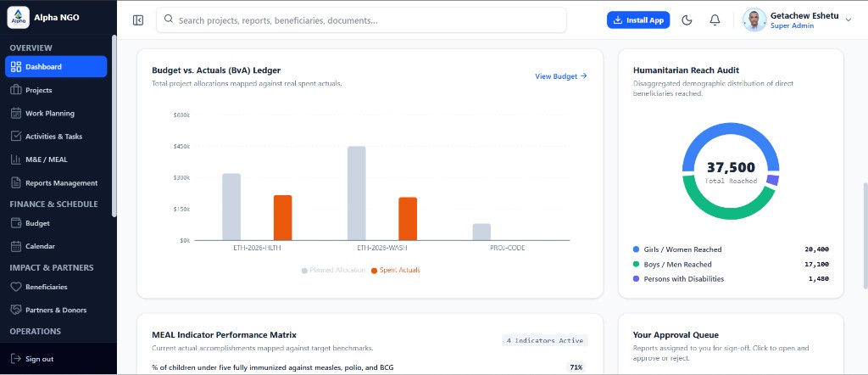
Task: Click the Super Admin role label
Action: pos(793,26)
